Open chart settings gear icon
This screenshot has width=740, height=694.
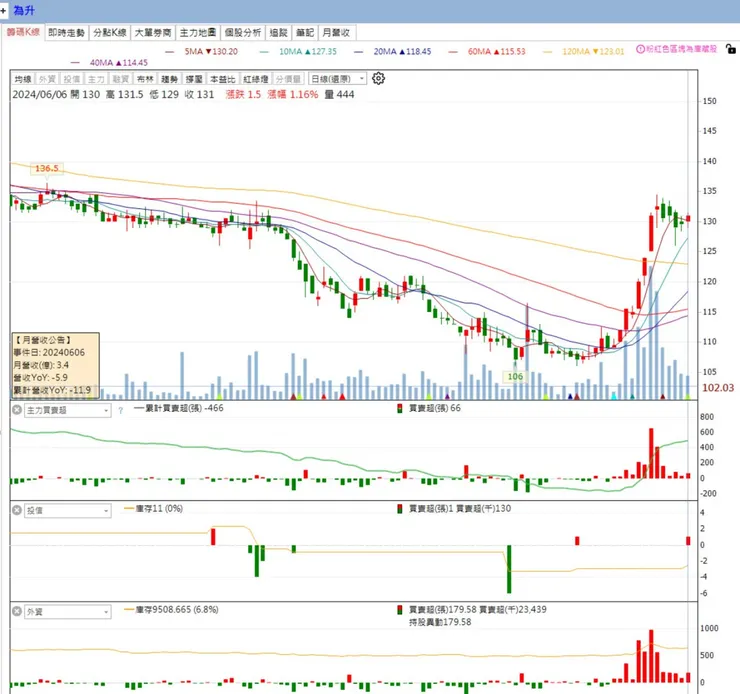pos(378,78)
